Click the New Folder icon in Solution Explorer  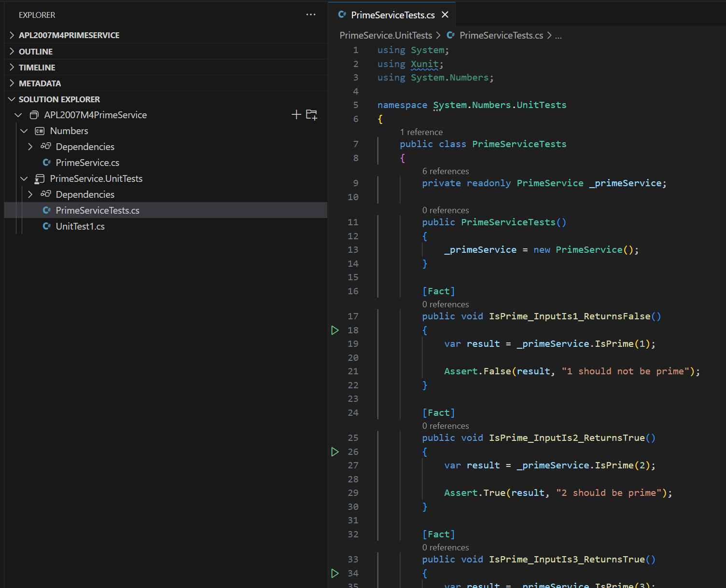tap(311, 114)
